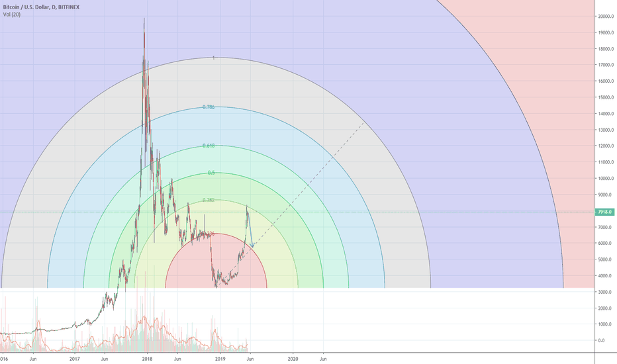
Task: Click the 3000.0 price axis label
Action: pos(605,292)
